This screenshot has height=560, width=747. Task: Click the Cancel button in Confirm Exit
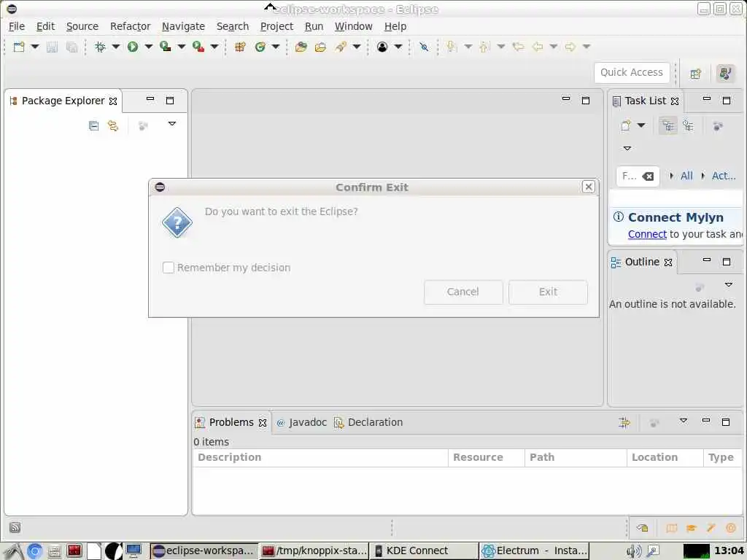(x=463, y=292)
